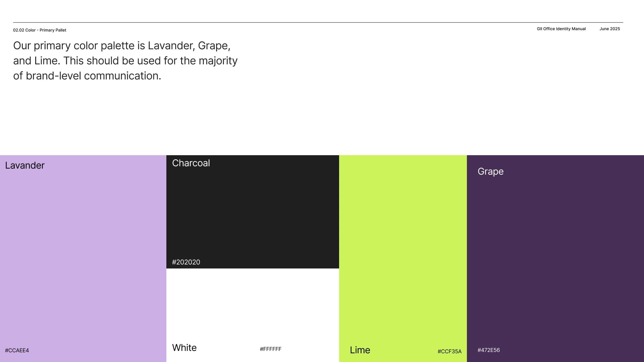This screenshot has height=362, width=644.
Task: Select the "Lime" label text
Action: (x=360, y=350)
